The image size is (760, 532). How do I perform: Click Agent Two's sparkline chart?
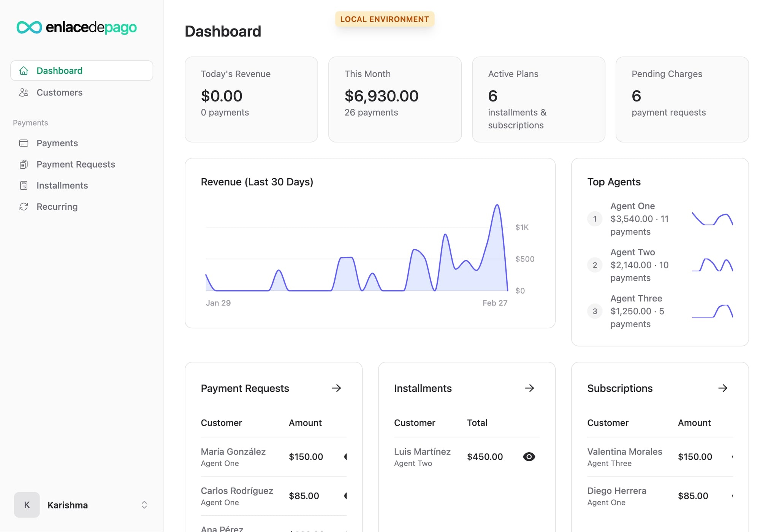712,265
